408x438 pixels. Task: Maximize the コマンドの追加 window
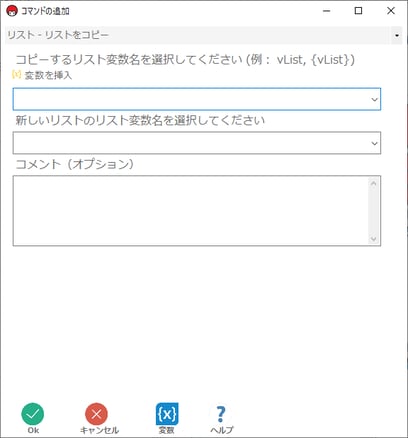coord(358,11)
